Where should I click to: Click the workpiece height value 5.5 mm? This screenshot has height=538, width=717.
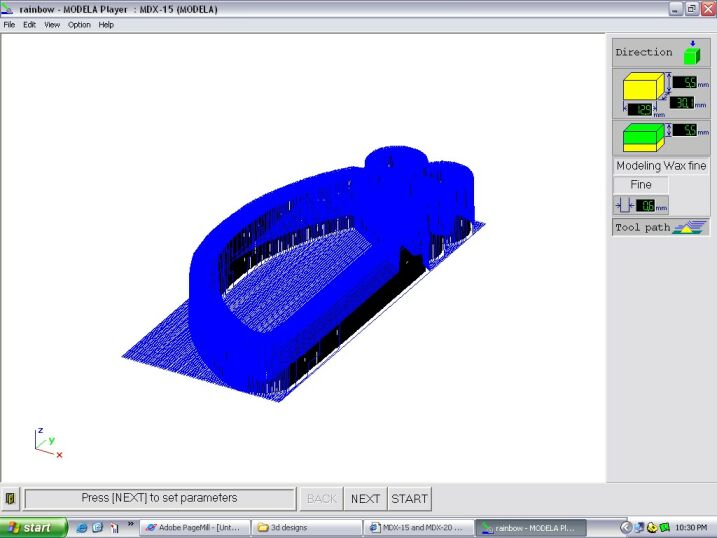point(685,83)
